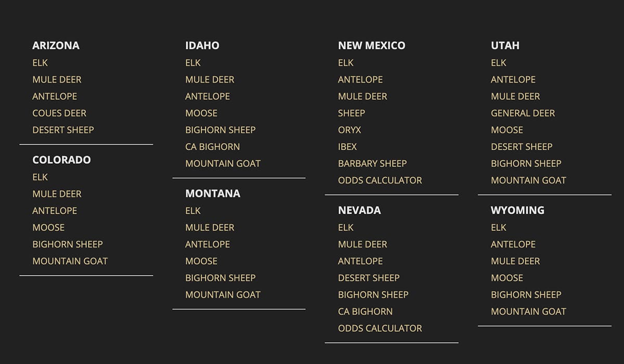Click Utah Desert Sheep link

coord(522,147)
